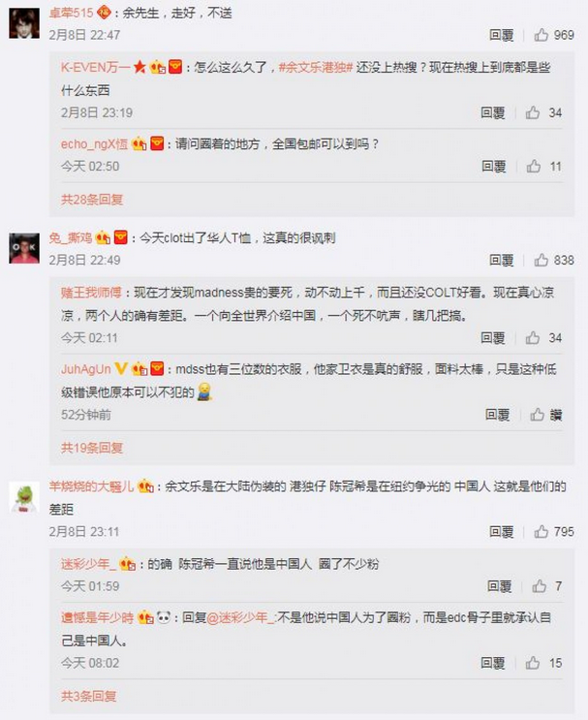The height and width of the screenshot is (720, 588).
Task: Like 遗憾是年少時's reply with 15 likes
Action: [533, 663]
